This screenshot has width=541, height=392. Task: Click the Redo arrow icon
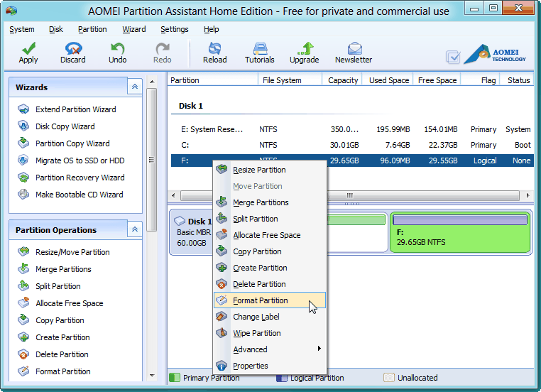[x=162, y=49]
